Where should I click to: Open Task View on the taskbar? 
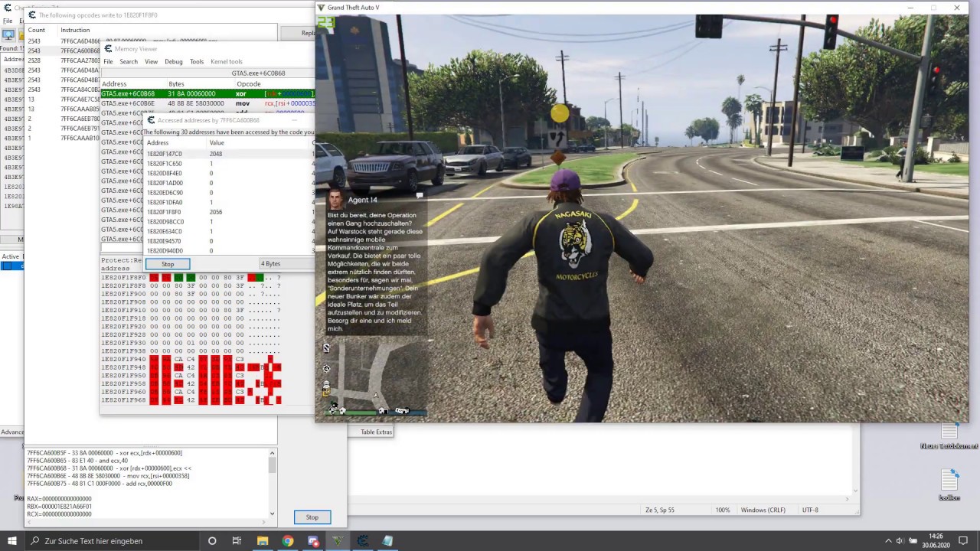pyautogui.click(x=237, y=540)
